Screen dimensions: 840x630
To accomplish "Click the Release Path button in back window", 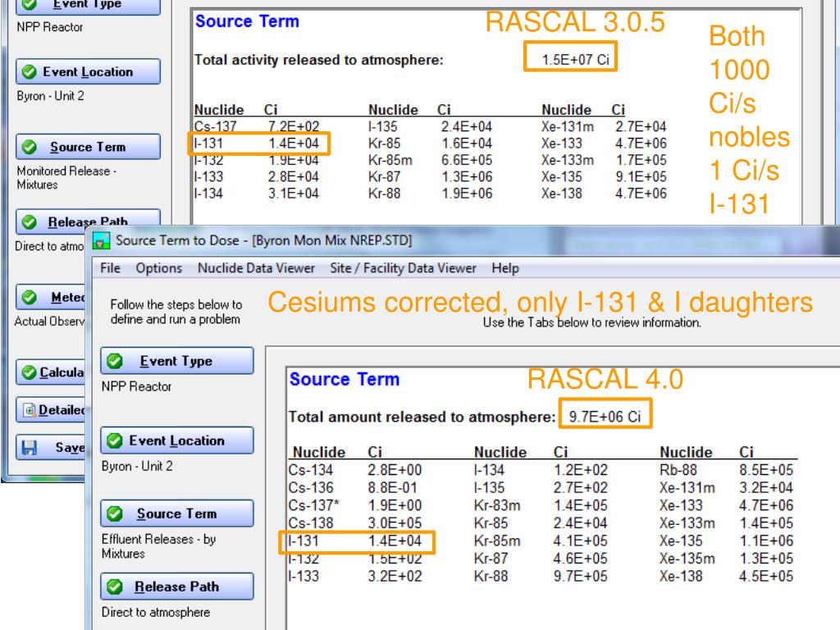I will [x=88, y=221].
